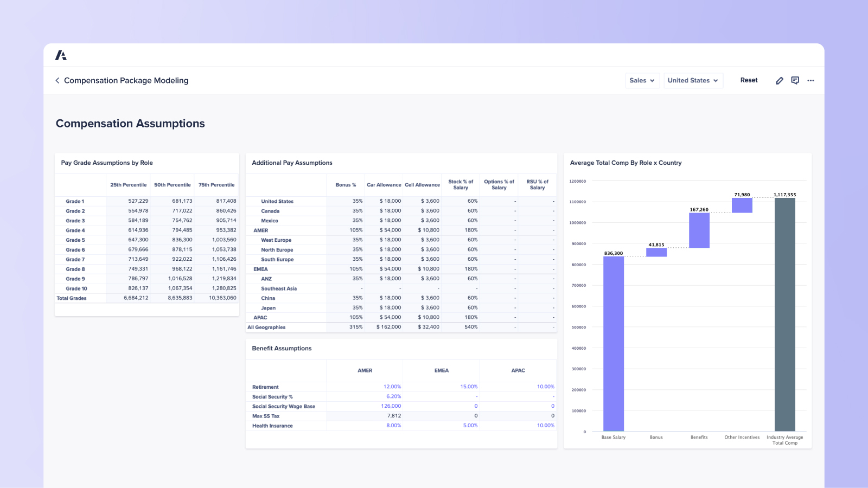Click the Social Security Wage Base value 126,000
Screen dimensions: 868x488
390,406
